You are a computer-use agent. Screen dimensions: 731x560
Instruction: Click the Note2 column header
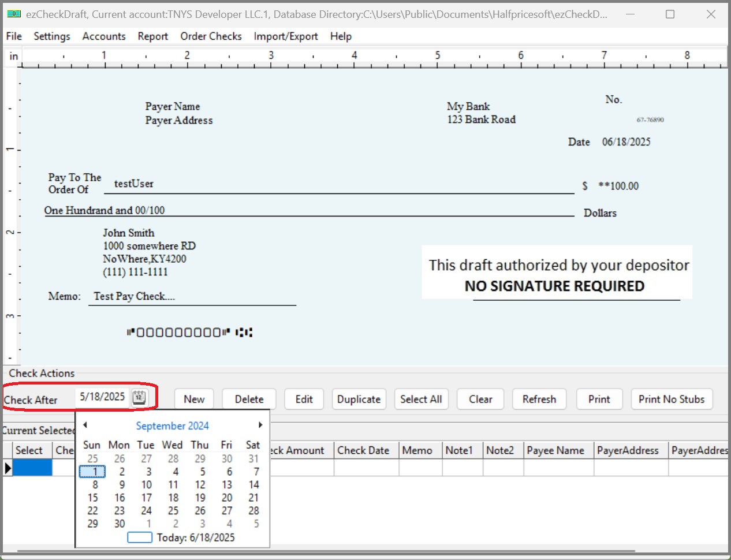coord(503,450)
